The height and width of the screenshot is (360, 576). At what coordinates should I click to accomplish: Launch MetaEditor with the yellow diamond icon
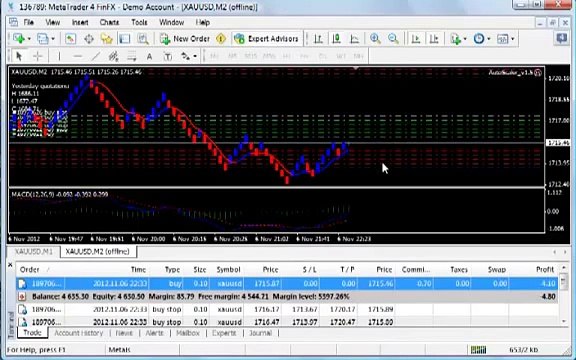pos(221,38)
